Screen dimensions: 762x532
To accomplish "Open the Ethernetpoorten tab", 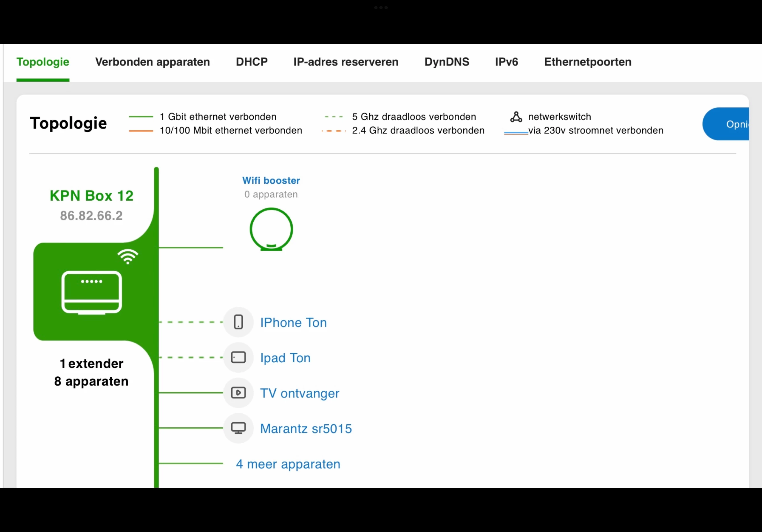I will 587,62.
